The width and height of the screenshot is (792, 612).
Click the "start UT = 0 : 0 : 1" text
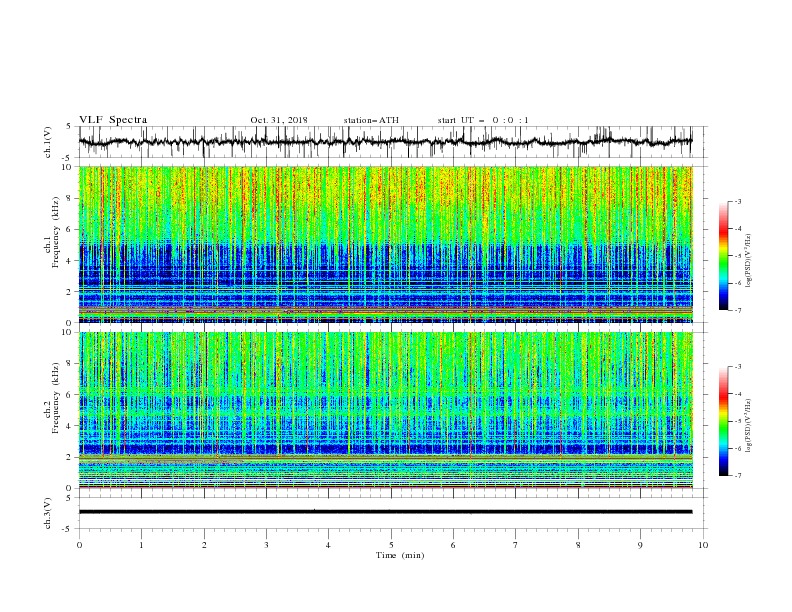pos(483,120)
